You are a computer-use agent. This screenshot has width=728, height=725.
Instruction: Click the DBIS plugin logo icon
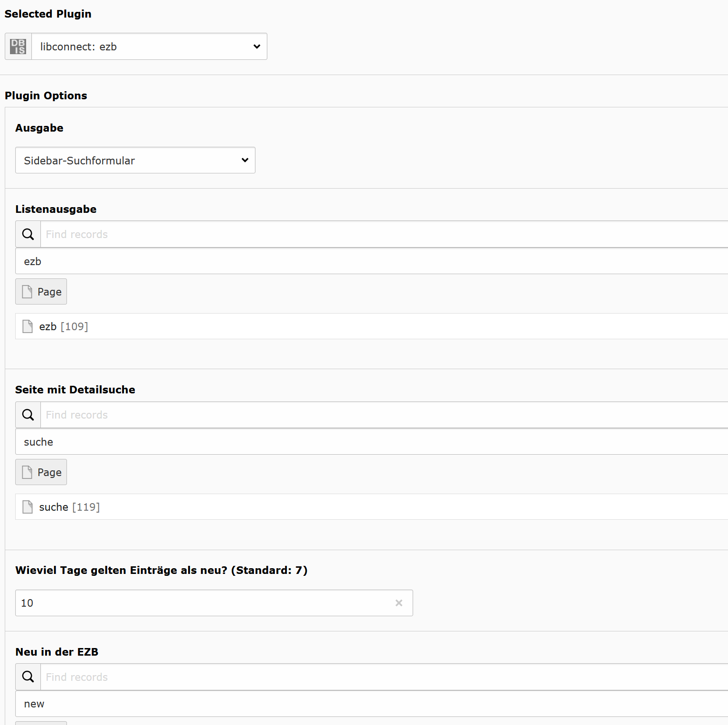click(x=18, y=46)
